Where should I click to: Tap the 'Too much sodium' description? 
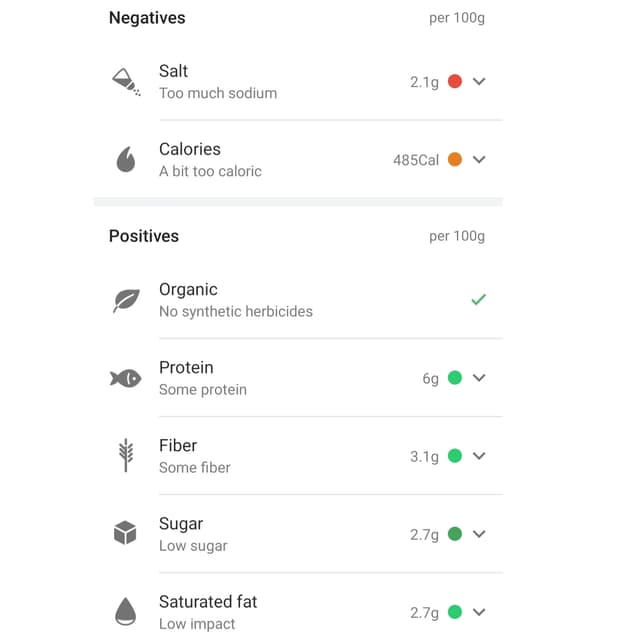coord(218,93)
